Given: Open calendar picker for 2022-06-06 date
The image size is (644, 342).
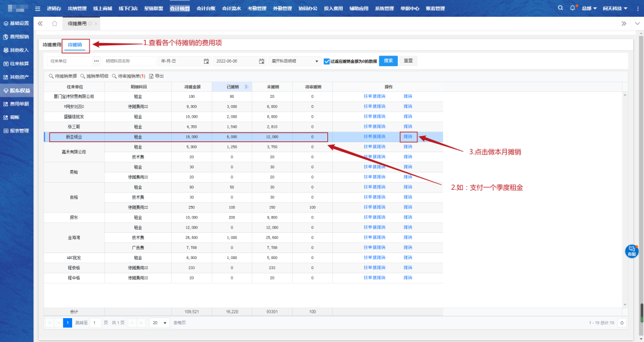Looking at the screenshot, I should (x=261, y=61).
